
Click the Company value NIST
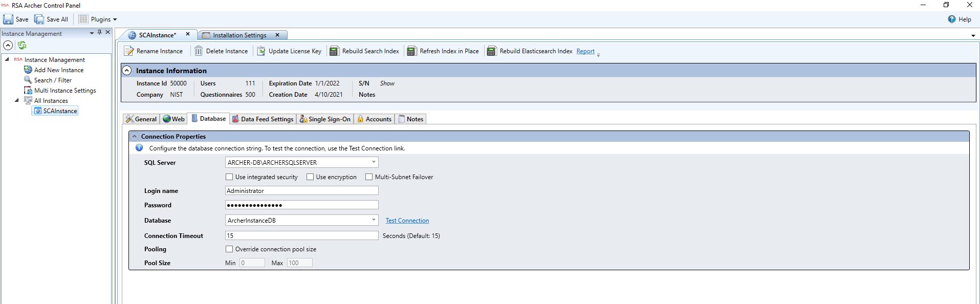[x=177, y=95]
